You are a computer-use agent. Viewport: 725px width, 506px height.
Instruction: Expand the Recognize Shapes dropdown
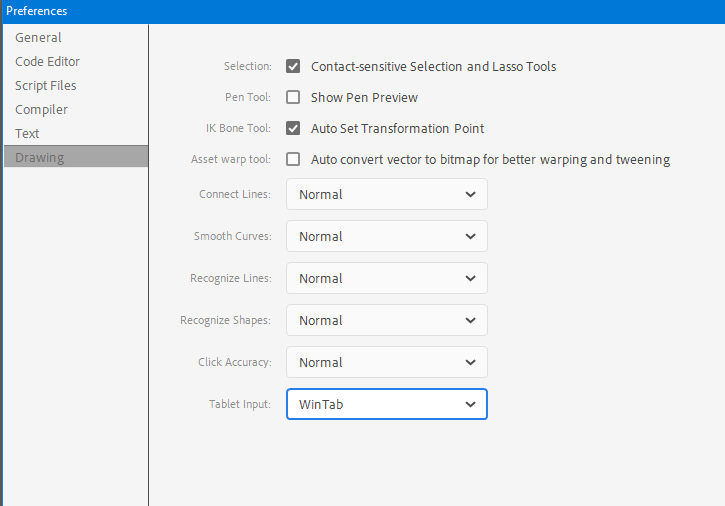386,321
